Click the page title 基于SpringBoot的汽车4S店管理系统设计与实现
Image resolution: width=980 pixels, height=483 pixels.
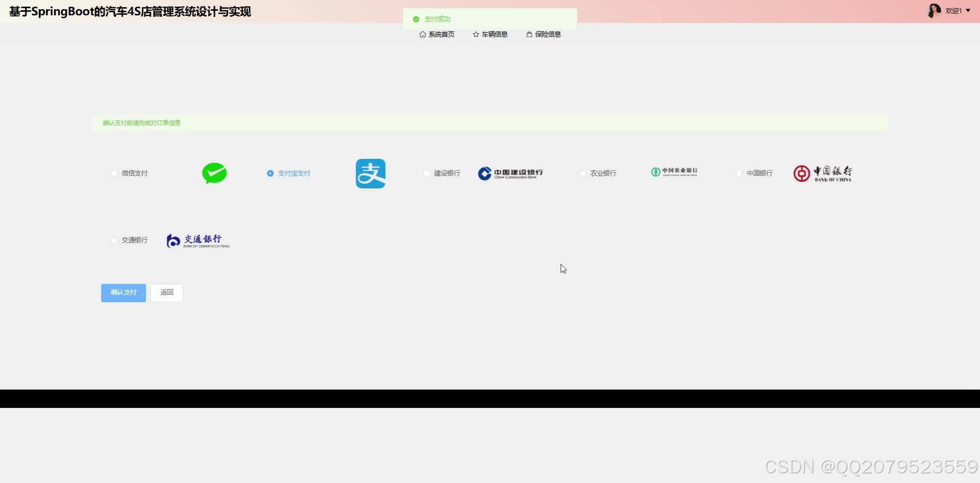(130, 12)
